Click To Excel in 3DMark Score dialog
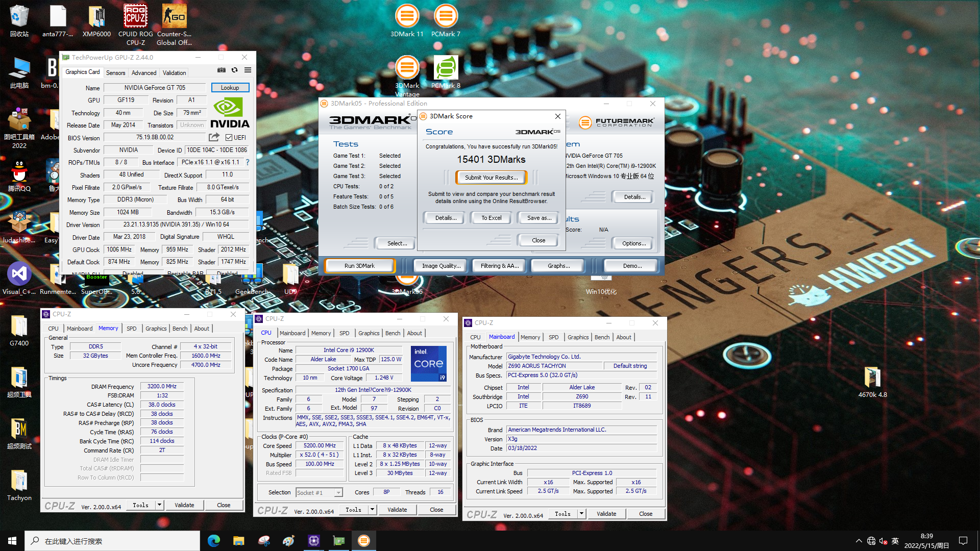The height and width of the screenshot is (551, 980). pos(492,218)
